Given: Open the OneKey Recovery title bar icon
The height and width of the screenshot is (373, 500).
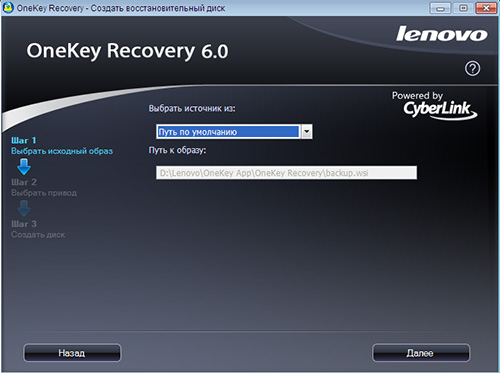Looking at the screenshot, I should coord(8,7).
